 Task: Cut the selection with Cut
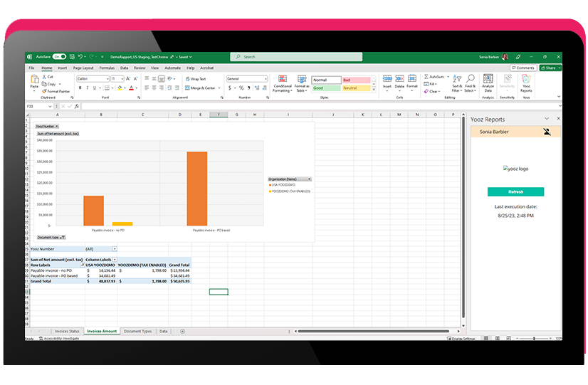tap(48, 77)
